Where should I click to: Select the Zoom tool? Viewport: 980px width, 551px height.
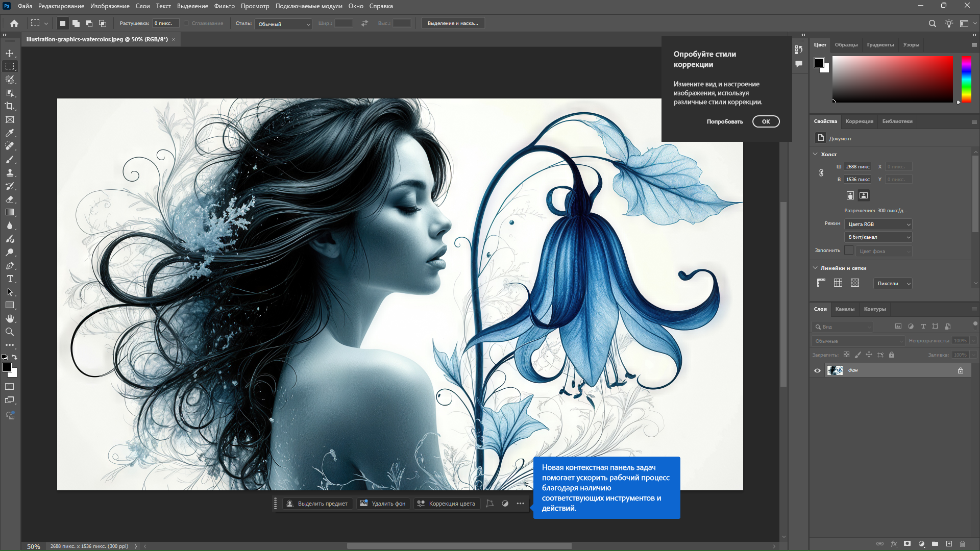[10, 332]
